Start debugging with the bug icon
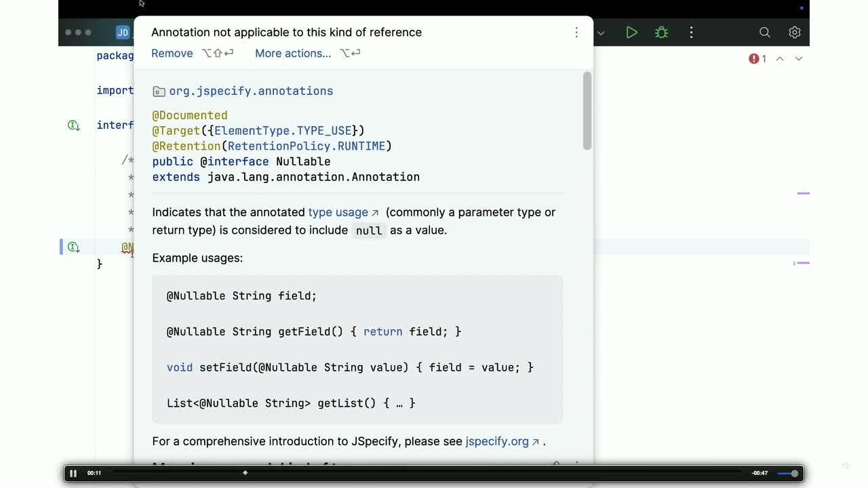Viewport: 868px width, 488px height. coord(661,33)
